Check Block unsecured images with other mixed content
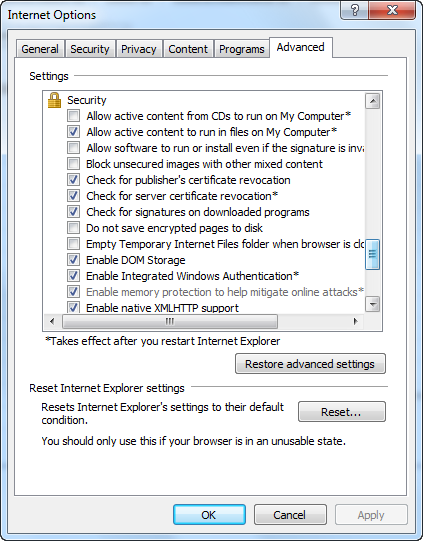The image size is (423, 541). 73,164
